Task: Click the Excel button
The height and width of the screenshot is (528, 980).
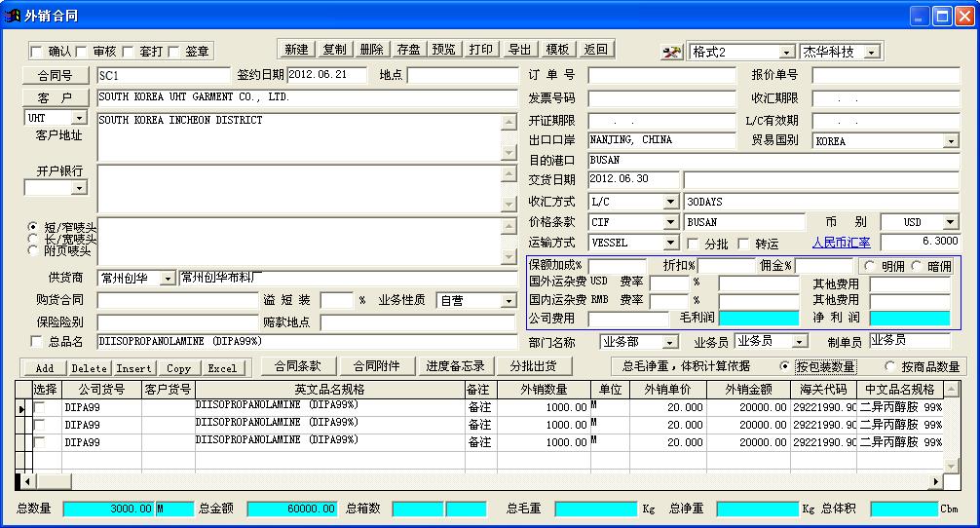Action: coord(222,368)
